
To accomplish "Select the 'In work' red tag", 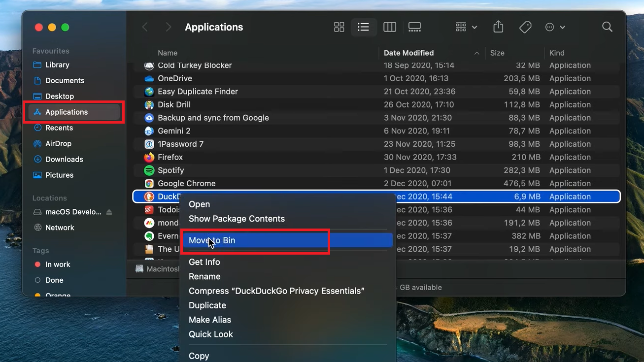I will click(52, 264).
